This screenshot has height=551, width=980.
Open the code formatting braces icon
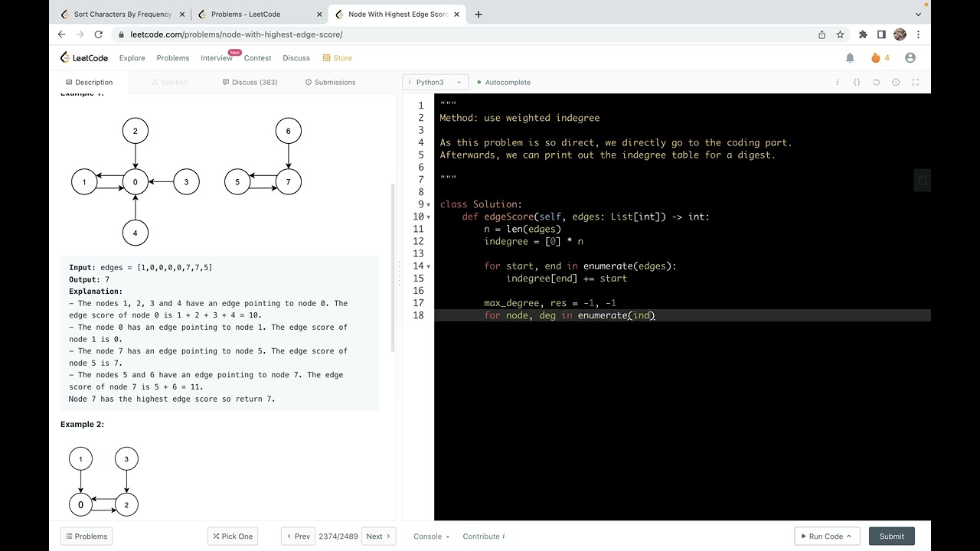pyautogui.click(x=857, y=82)
